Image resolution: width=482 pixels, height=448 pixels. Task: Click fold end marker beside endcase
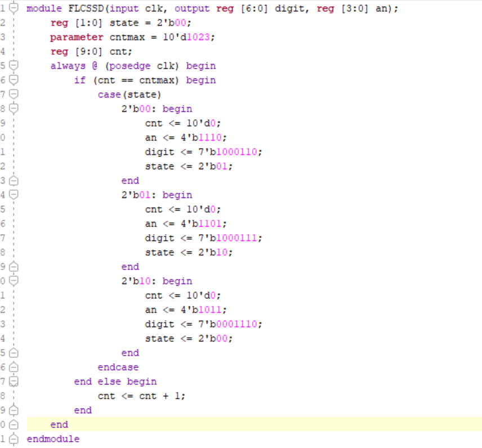pos(14,368)
